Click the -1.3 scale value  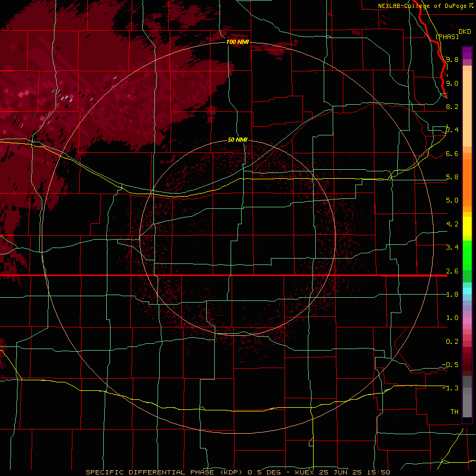pos(450,388)
